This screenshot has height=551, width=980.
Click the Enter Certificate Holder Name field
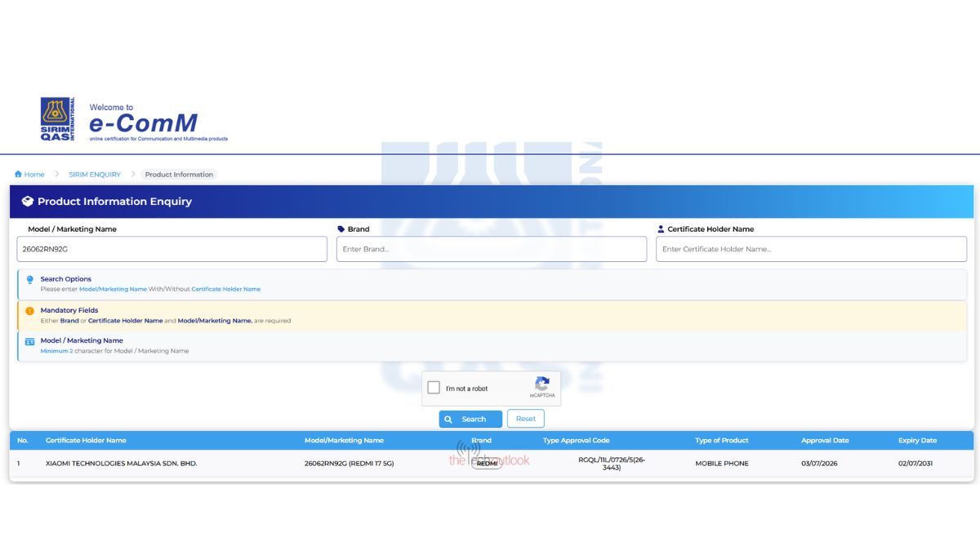pyautogui.click(x=811, y=249)
